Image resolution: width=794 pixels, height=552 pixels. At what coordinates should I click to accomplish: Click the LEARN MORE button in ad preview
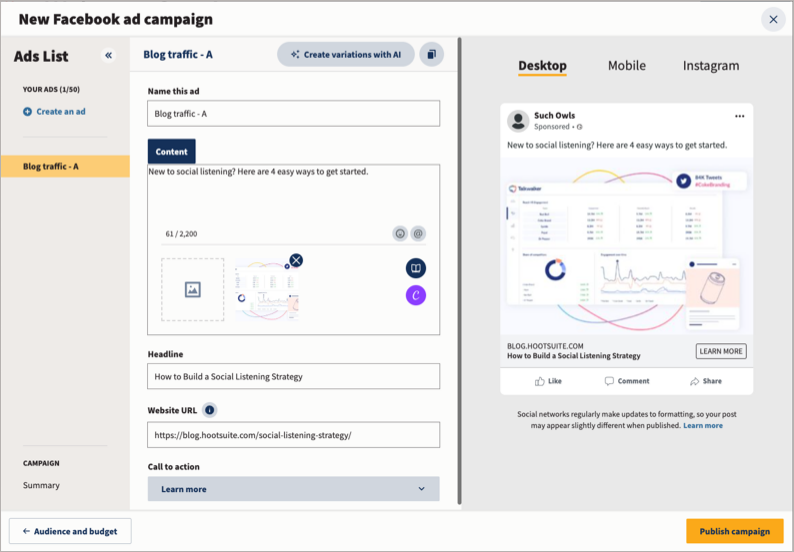point(721,351)
